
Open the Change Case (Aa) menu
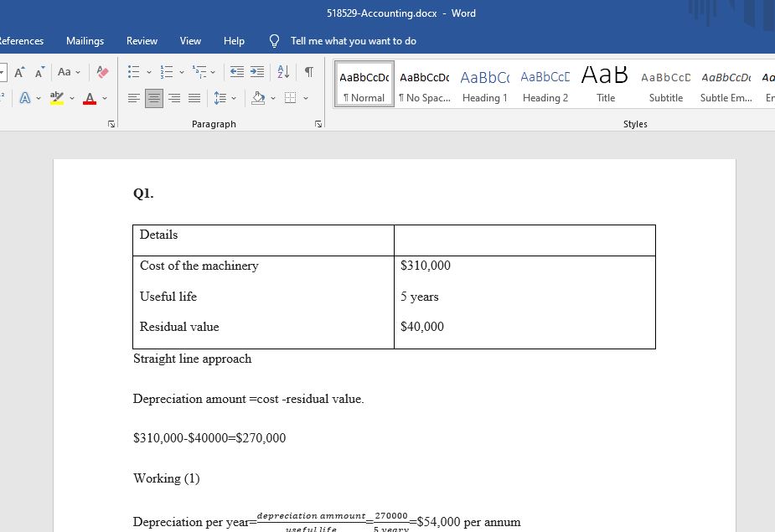69,72
